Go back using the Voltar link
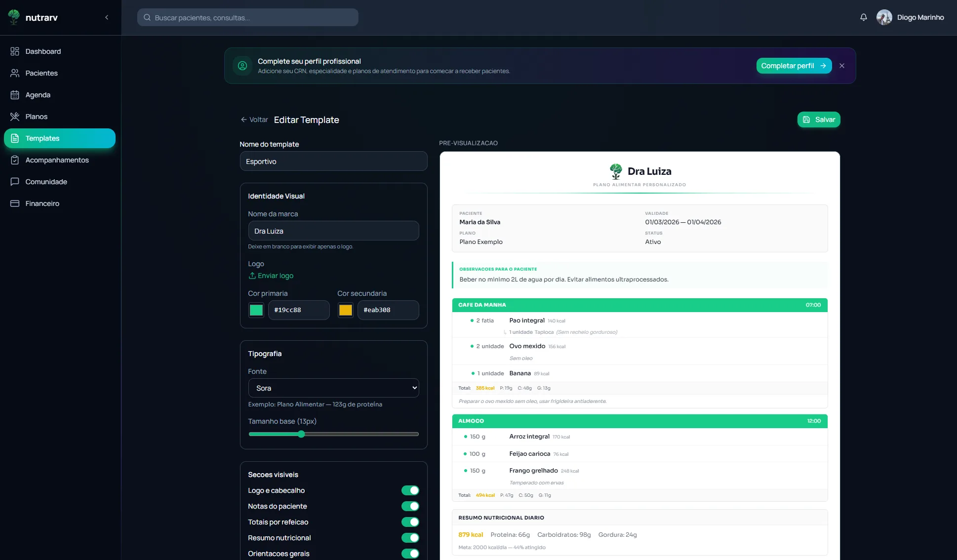Screen dimensions: 957x560 (x=254, y=120)
